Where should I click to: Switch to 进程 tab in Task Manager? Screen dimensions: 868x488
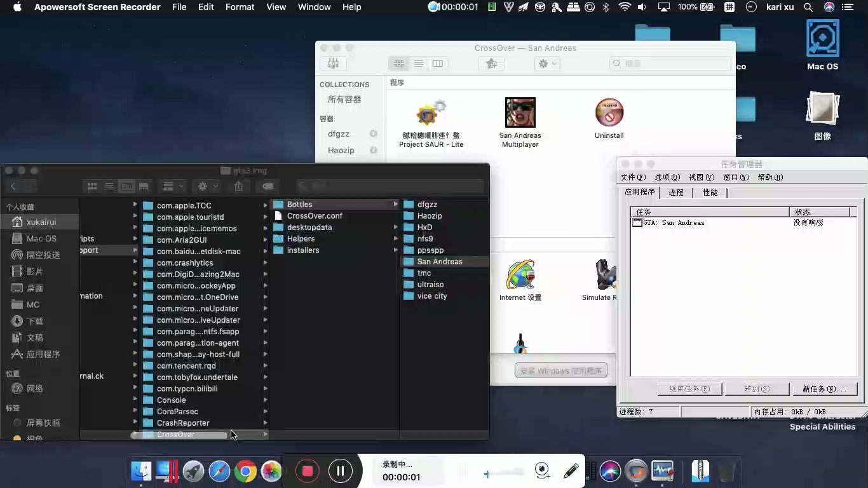tap(676, 193)
